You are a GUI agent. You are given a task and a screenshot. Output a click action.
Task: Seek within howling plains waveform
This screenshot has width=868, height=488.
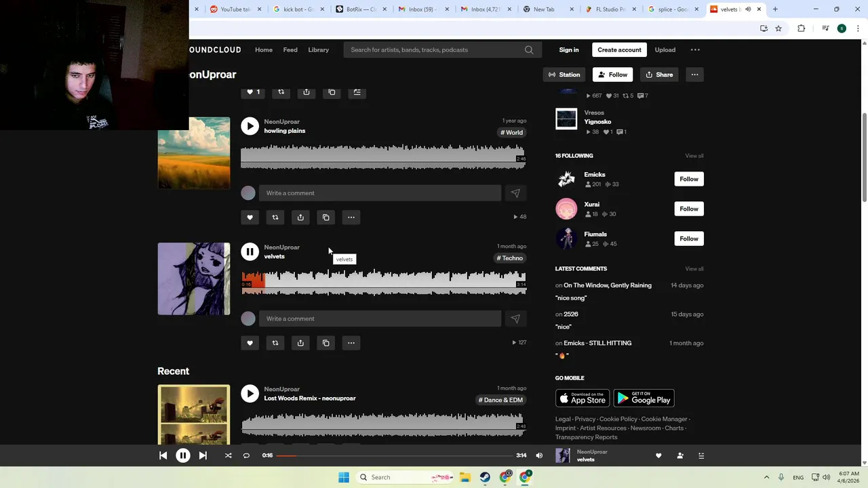click(x=384, y=157)
